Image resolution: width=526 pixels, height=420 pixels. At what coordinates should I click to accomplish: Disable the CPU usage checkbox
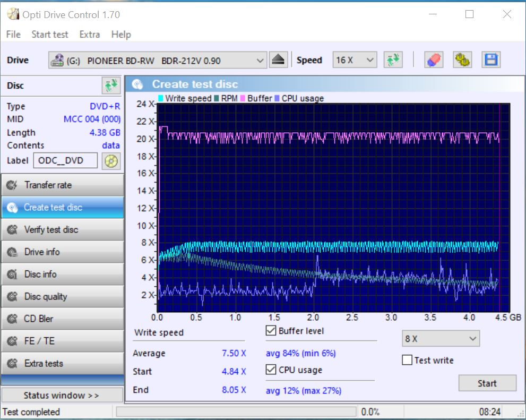[x=271, y=370]
